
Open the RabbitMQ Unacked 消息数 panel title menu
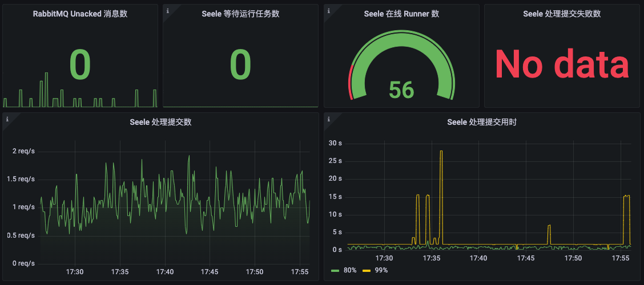tap(80, 14)
